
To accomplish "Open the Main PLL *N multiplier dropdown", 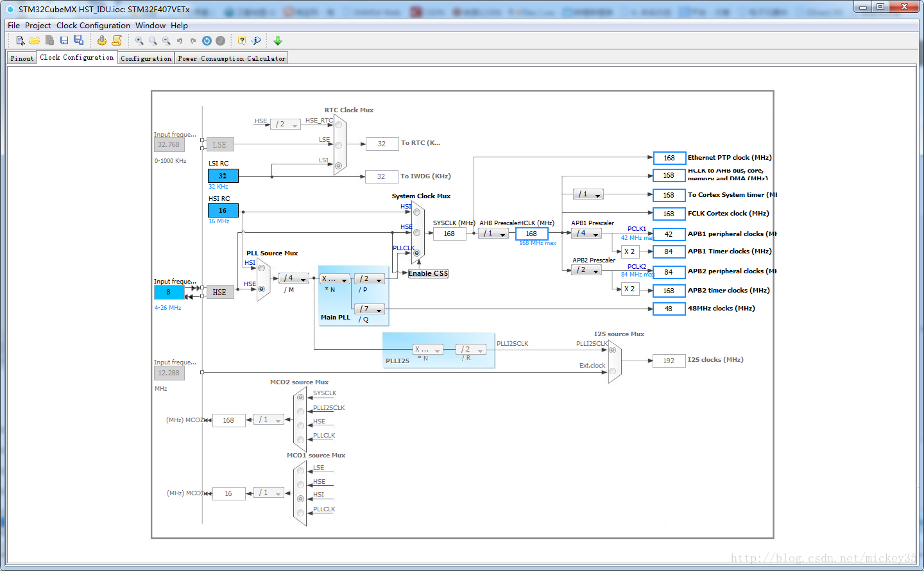I will click(x=334, y=279).
